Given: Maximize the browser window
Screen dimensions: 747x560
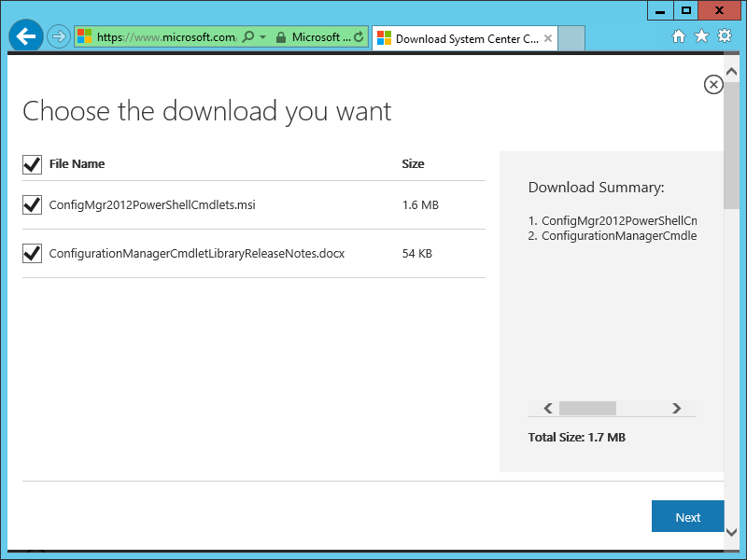Looking at the screenshot, I should [685, 10].
